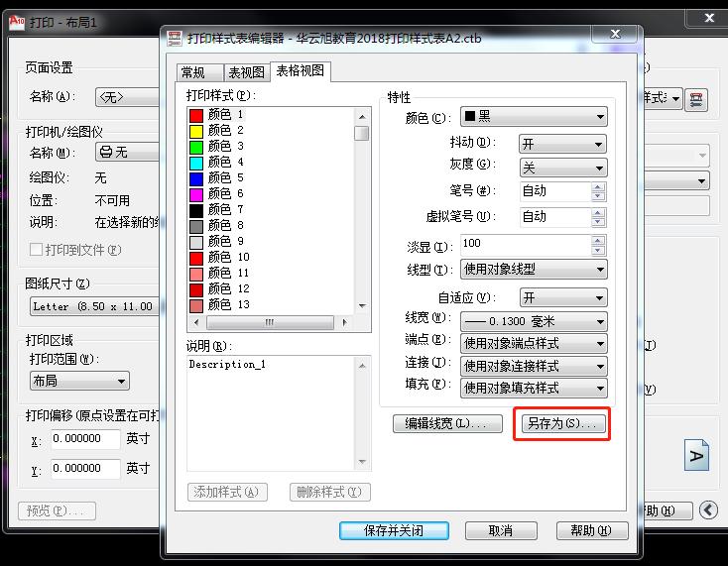The height and width of the screenshot is (566, 728).
Task: Open the 抖动(D) dropdown
Action: pos(562,145)
